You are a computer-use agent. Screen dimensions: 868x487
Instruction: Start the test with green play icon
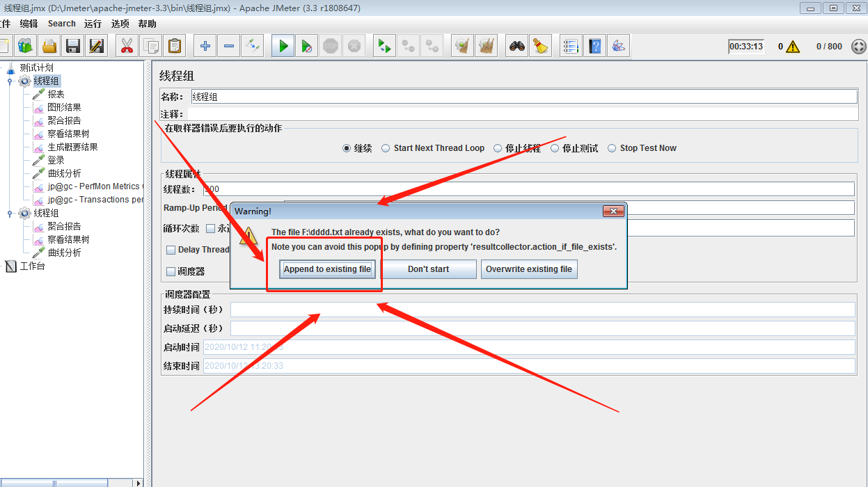tap(283, 47)
